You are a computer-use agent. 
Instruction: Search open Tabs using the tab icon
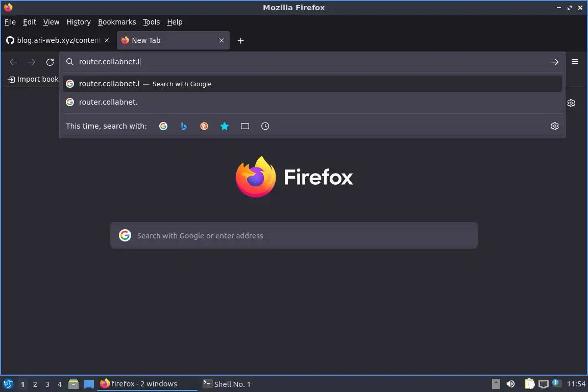(245, 126)
